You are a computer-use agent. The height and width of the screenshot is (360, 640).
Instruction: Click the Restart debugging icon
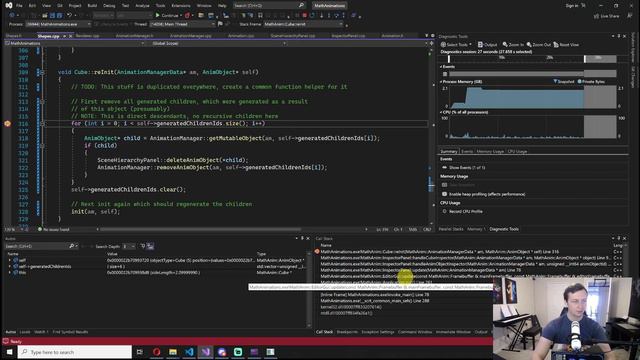click(313, 15)
